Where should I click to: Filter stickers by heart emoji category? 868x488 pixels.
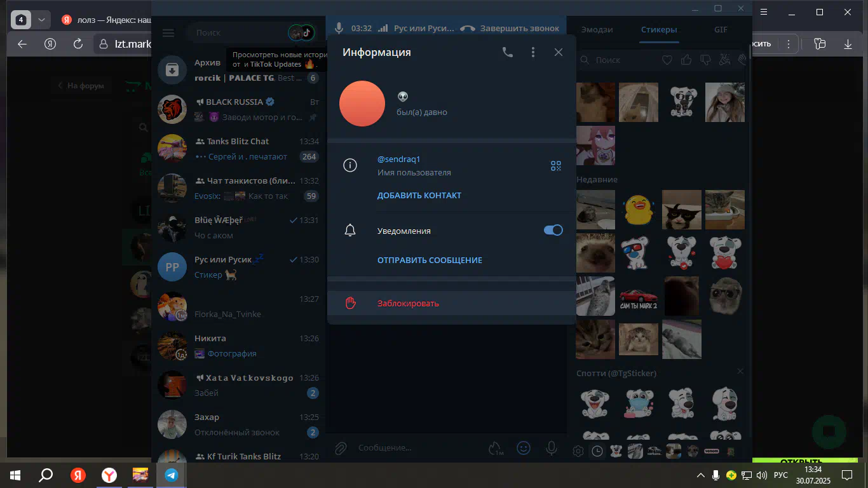click(667, 60)
